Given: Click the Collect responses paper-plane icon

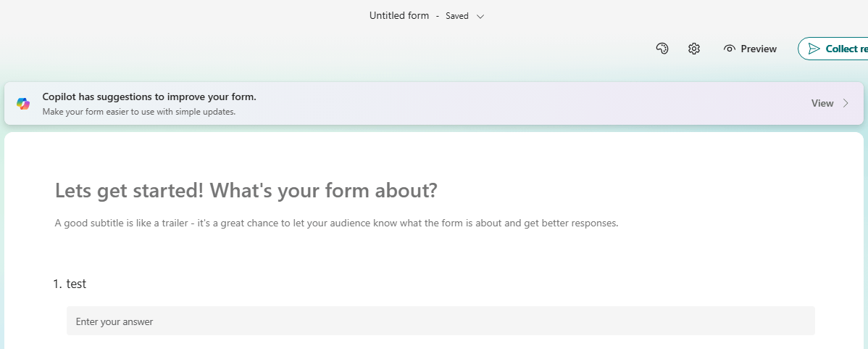Looking at the screenshot, I should (x=814, y=49).
